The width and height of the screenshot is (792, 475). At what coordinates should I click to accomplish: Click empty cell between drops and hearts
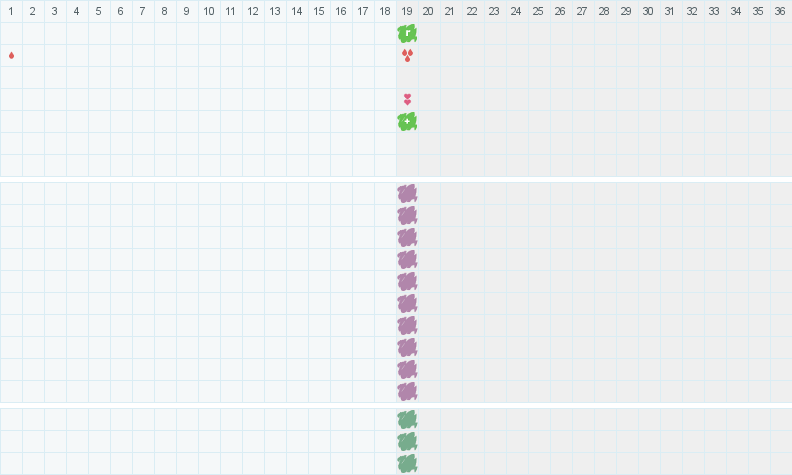(x=407, y=77)
